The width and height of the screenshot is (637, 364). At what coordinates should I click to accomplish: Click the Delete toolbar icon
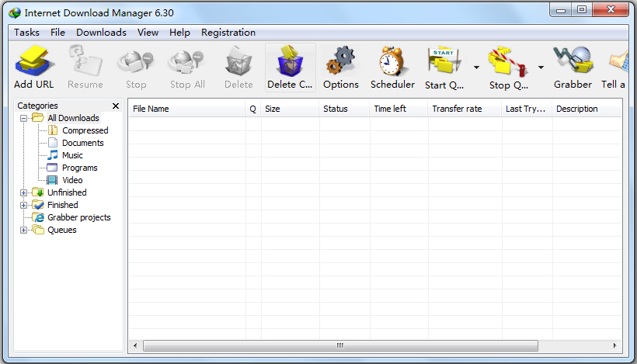pos(238,61)
